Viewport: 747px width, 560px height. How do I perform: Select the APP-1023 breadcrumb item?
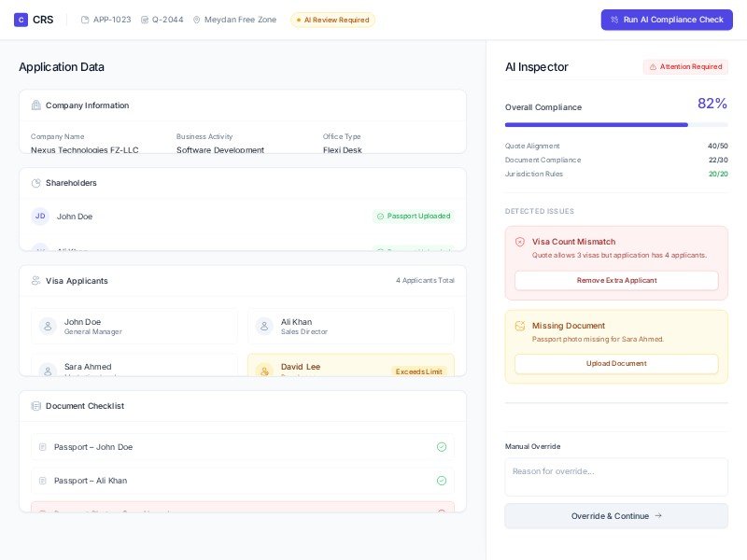[x=106, y=20]
